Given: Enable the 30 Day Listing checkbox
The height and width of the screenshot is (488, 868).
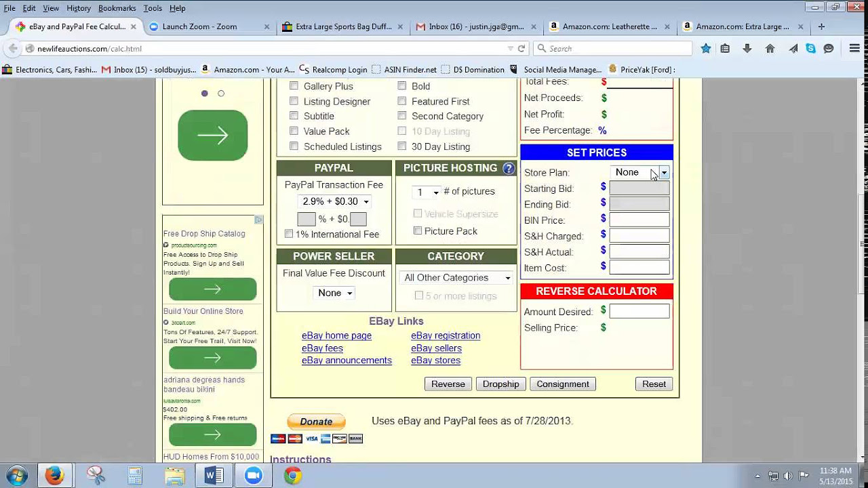Looking at the screenshot, I should [x=402, y=146].
